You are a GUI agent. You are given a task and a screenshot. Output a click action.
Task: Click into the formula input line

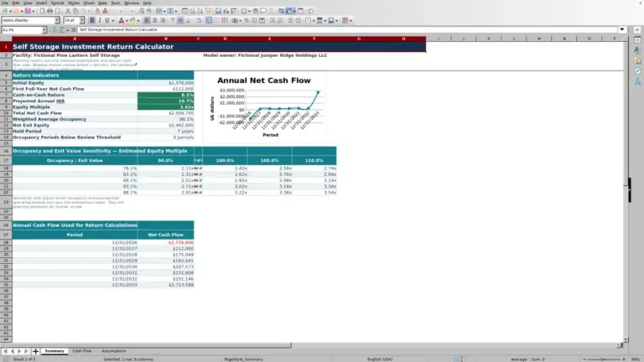[x=347, y=29]
